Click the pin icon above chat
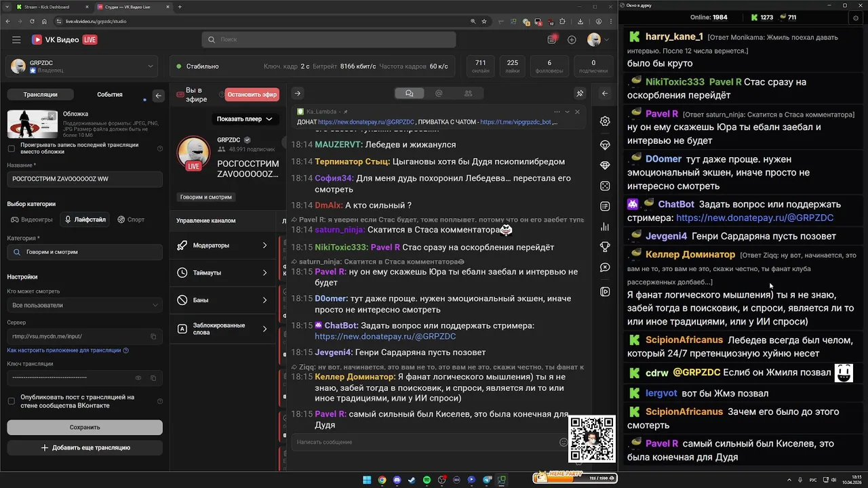This screenshot has height=488, width=868. [580, 94]
